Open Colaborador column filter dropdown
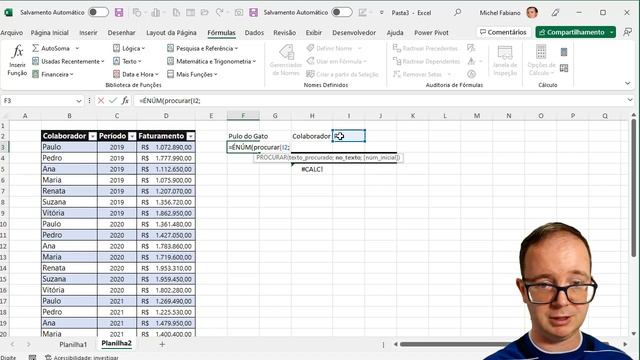Image resolution: width=640 pixels, height=360 pixels. coord(93,136)
